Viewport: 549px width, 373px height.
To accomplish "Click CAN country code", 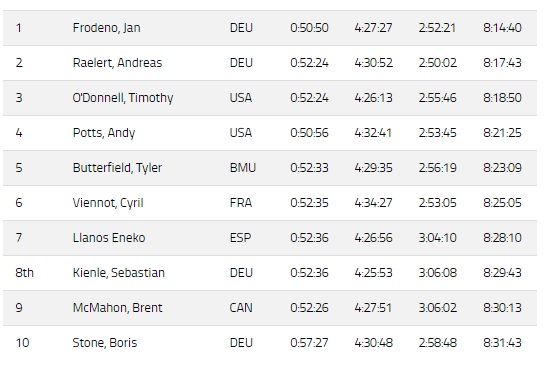I will coord(241,308).
